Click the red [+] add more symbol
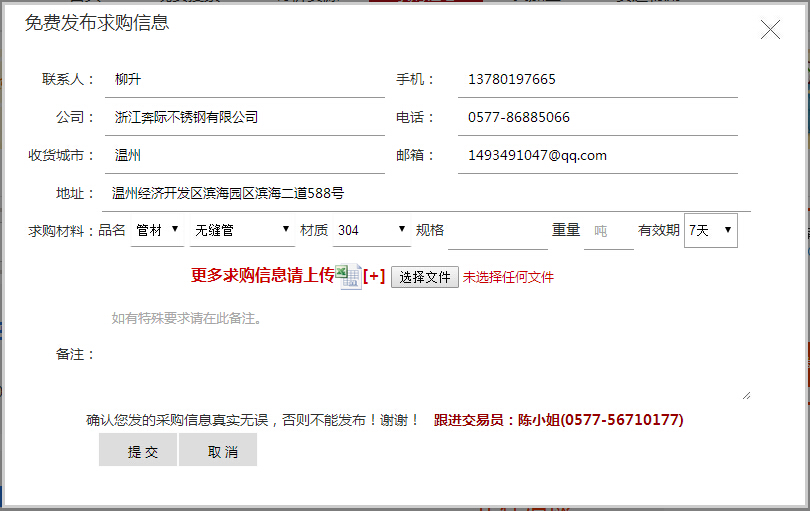Screen dimensions: 810x511 click(x=374, y=277)
